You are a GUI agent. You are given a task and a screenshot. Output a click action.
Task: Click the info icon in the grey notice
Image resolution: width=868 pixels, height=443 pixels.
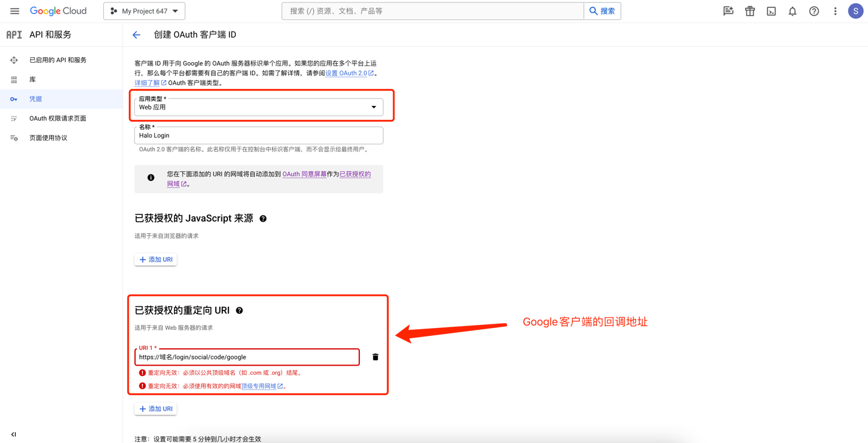151,178
